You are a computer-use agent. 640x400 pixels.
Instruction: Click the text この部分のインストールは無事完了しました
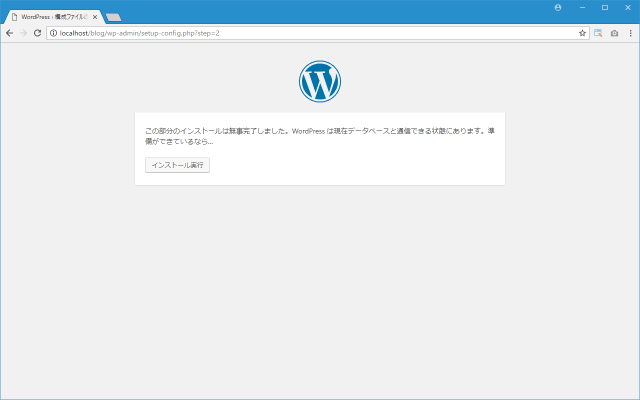pos(217,131)
